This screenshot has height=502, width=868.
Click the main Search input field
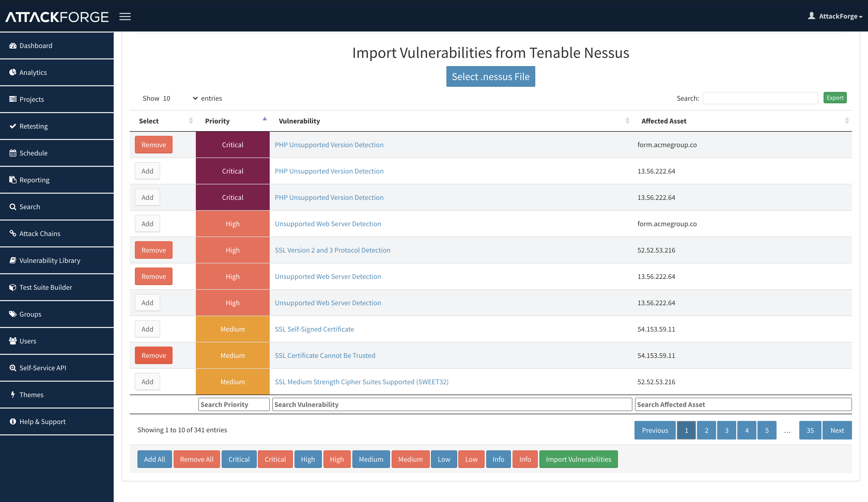(x=760, y=98)
